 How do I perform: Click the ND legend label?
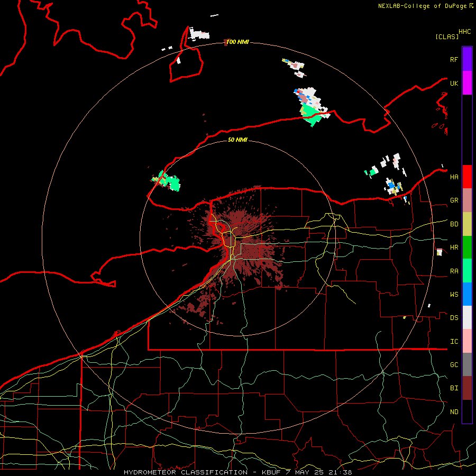454,412
